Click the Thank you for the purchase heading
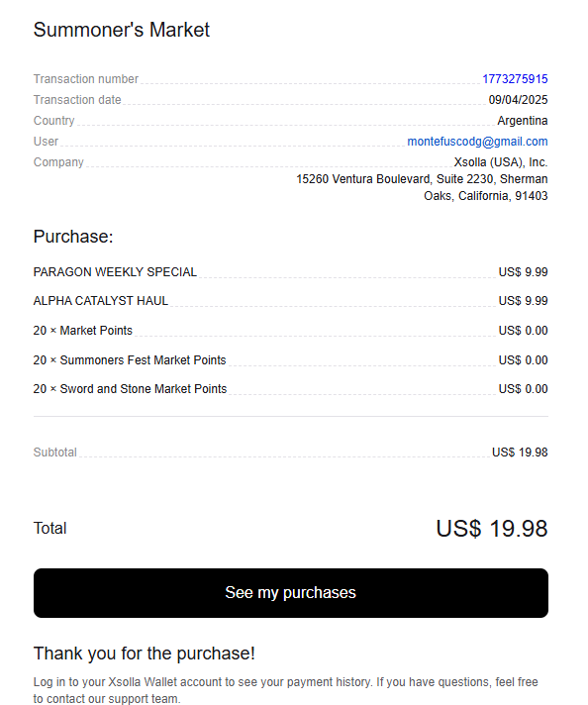Screen dimensions: 588x705 [x=145, y=654]
